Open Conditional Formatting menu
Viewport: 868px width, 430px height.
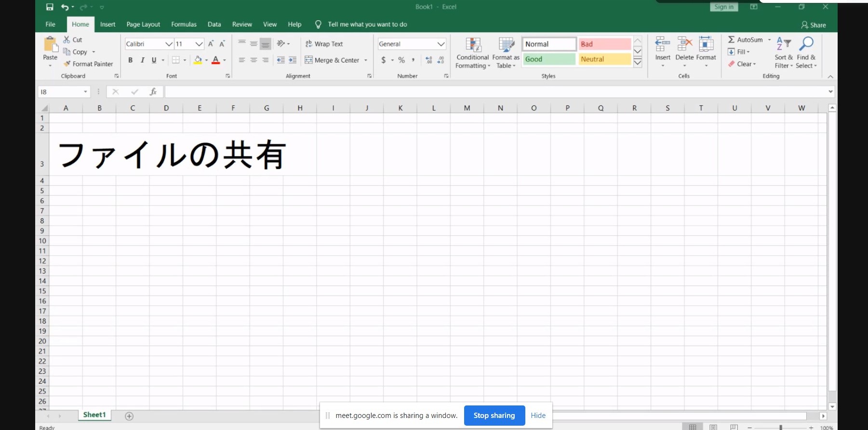[473, 53]
